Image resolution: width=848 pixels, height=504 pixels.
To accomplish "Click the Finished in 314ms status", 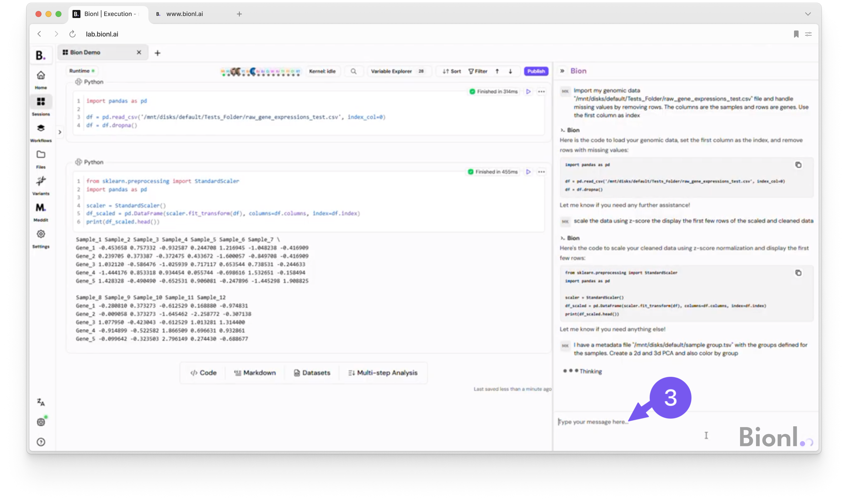I will [x=493, y=92].
